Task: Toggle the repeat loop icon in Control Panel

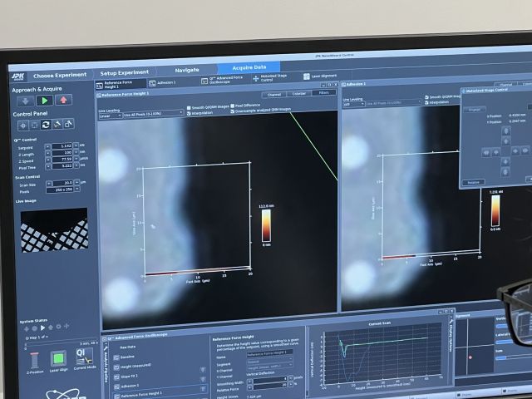Action: pyautogui.click(x=46, y=125)
